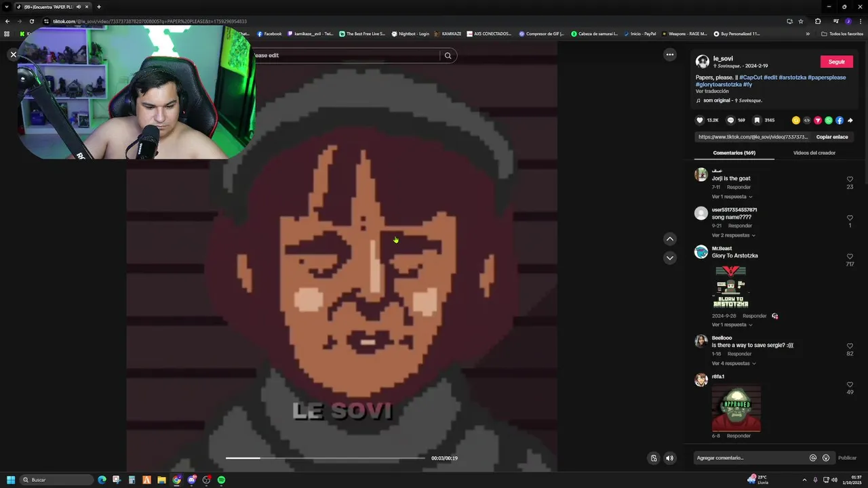Image resolution: width=868 pixels, height=488 pixels.
Task: Open Facebook bookmark in bookmarks bar
Action: 269,33
